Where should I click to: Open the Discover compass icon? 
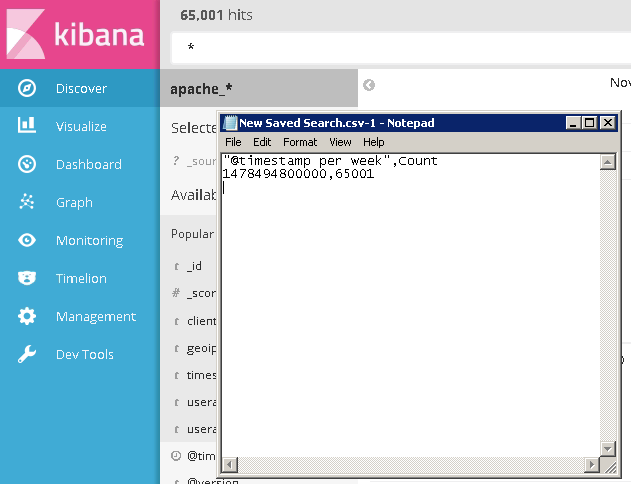pos(27,88)
